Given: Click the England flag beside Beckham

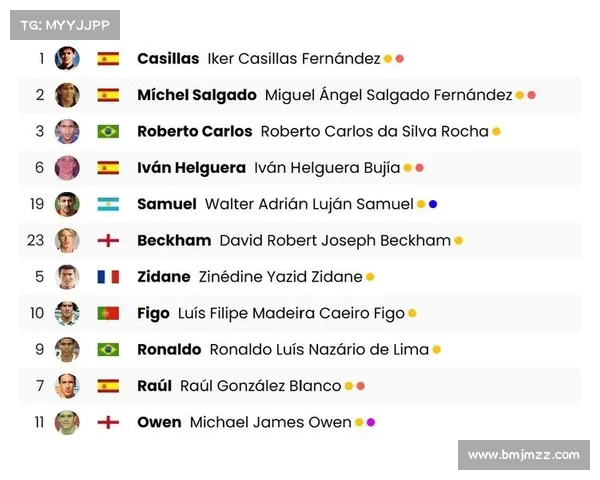Looking at the screenshot, I should 108,241.
